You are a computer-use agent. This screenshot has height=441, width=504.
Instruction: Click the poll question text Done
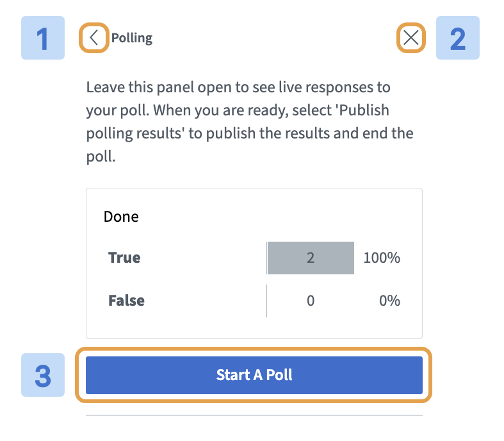[x=121, y=217]
